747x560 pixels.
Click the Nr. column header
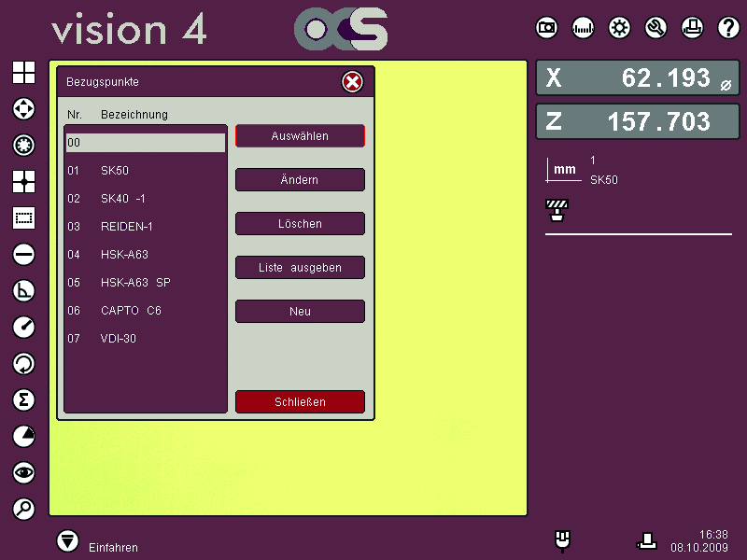(x=75, y=115)
